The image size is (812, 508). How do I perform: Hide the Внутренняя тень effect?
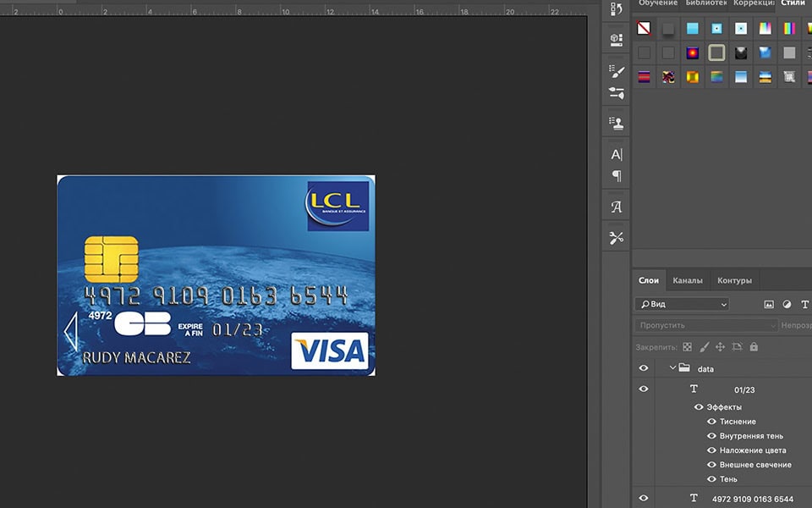tap(711, 436)
